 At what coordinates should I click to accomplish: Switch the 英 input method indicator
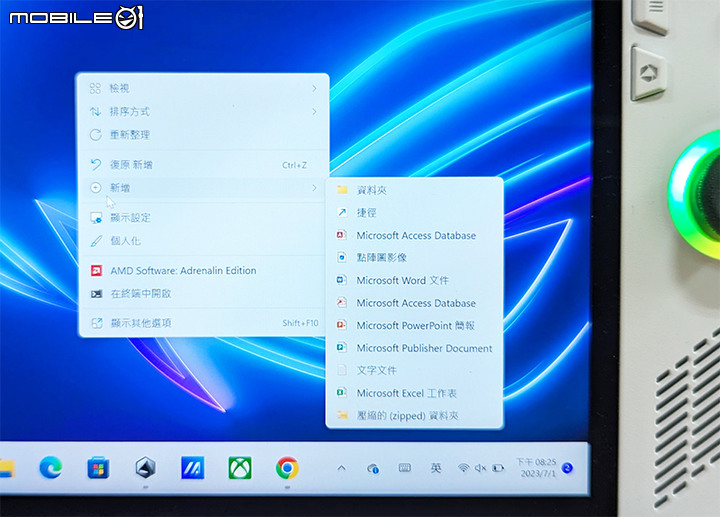pos(436,468)
